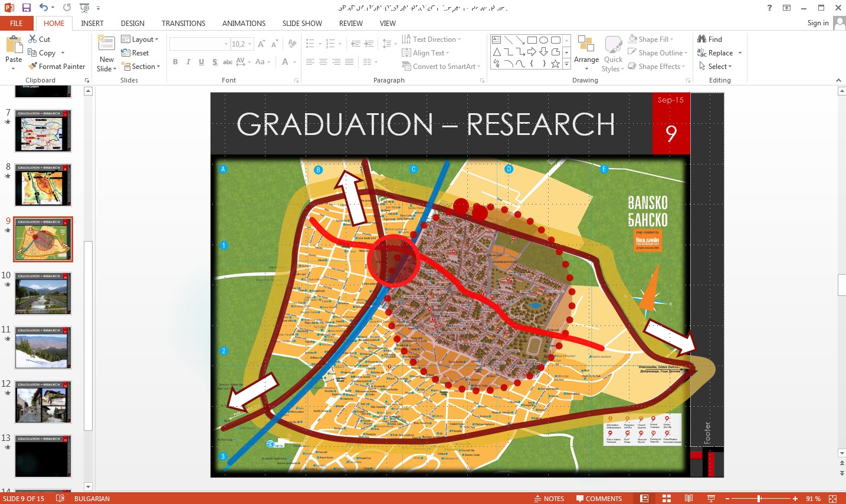Show or hide the NOTES pane
The width and height of the screenshot is (846, 504).
(x=549, y=499)
